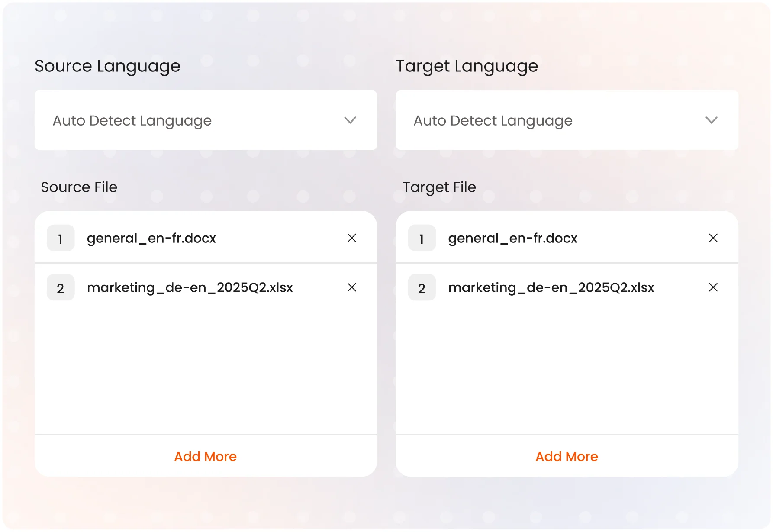The width and height of the screenshot is (773, 532).
Task: Add more files to Target File list
Action: 567,456
